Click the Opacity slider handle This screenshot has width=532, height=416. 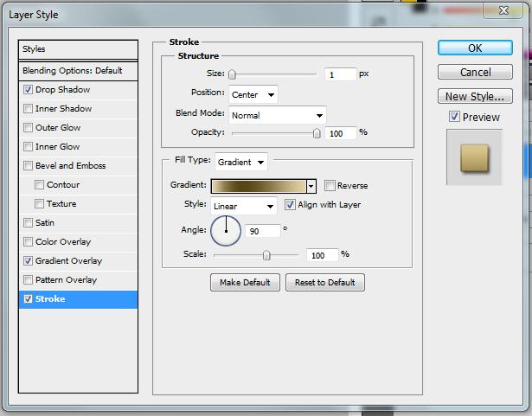tap(317, 133)
